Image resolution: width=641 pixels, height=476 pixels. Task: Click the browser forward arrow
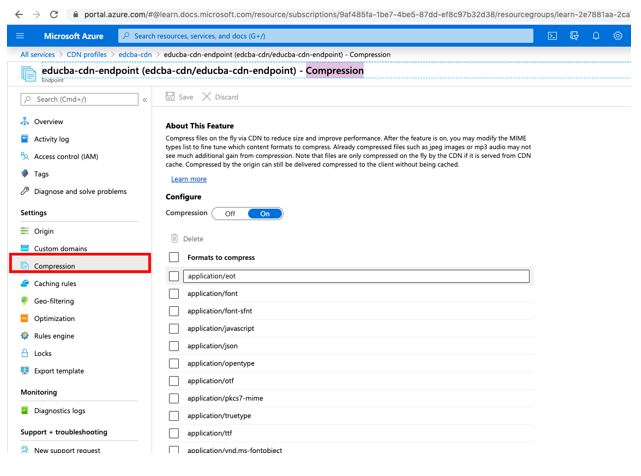tap(36, 14)
